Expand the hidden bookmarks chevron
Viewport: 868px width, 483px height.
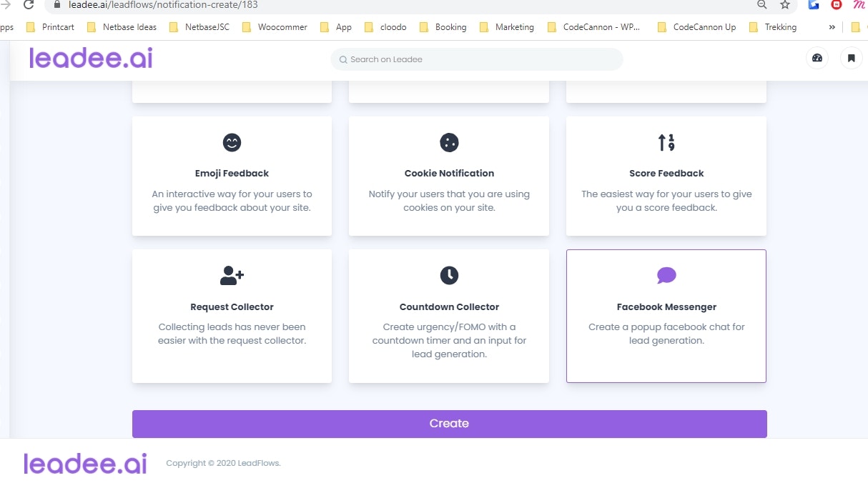[830, 27]
